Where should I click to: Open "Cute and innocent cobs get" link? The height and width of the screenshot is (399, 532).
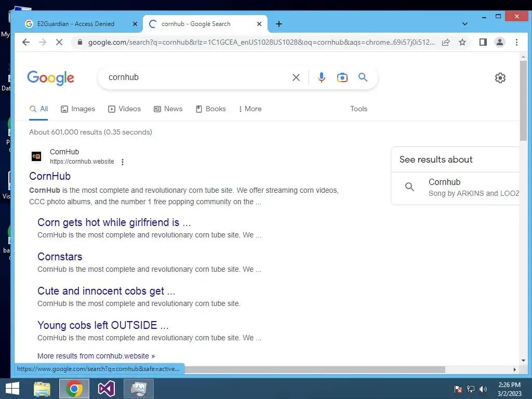click(106, 291)
